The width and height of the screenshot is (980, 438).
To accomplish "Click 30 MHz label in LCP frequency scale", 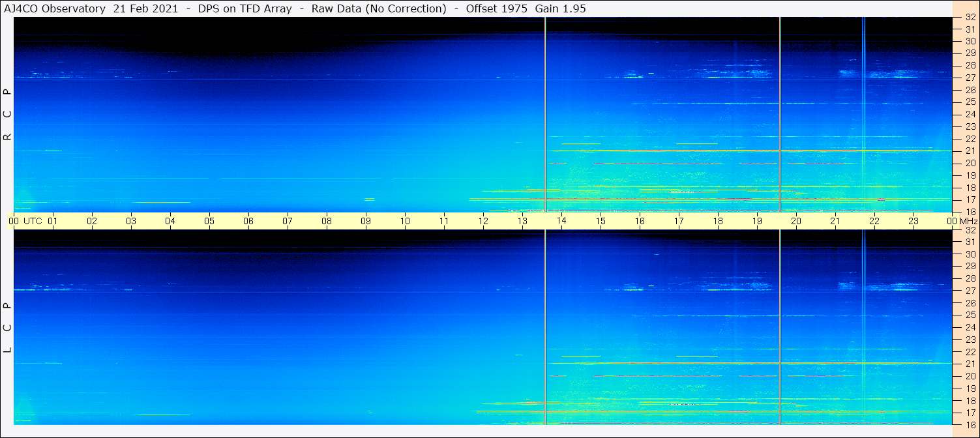I will [x=970, y=254].
